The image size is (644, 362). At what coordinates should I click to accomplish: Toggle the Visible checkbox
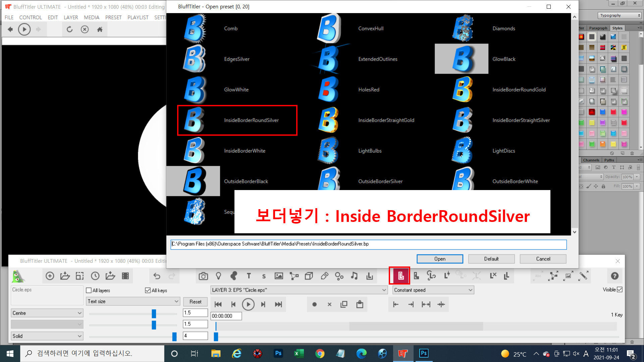tap(620, 290)
